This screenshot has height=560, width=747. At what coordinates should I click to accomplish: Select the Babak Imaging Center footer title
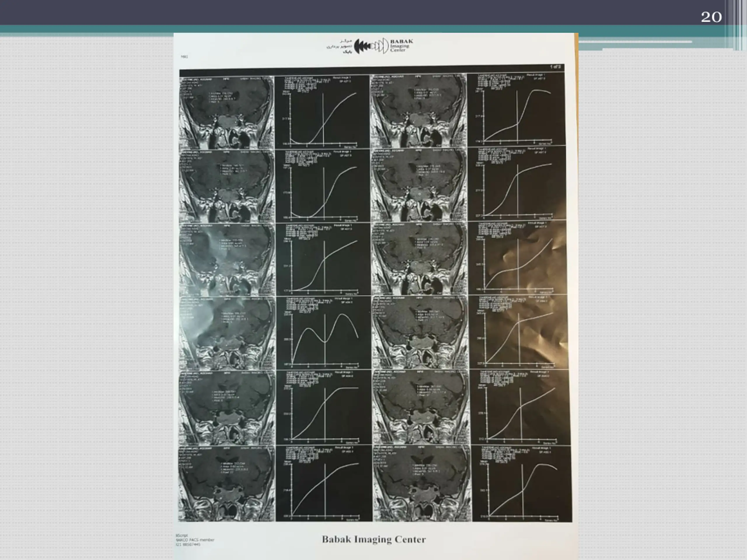[x=373, y=539]
